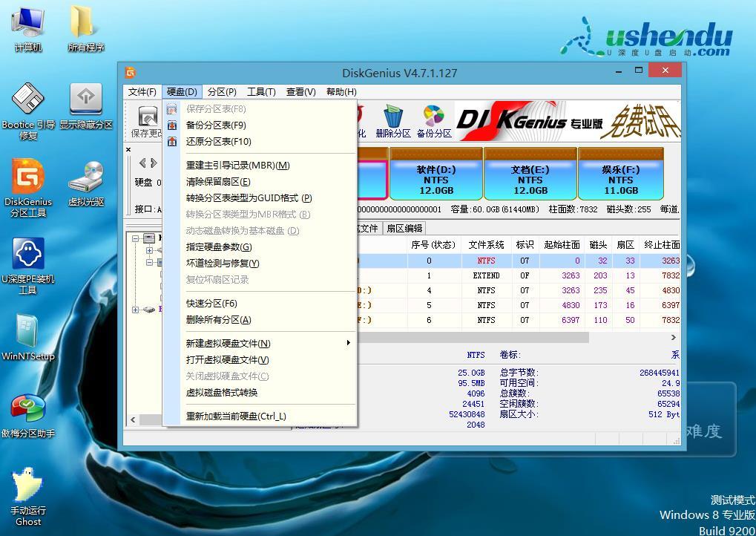Launch 傲梅分区助手 desktop icon
Screen dimensions: 756x536
(x=28, y=416)
